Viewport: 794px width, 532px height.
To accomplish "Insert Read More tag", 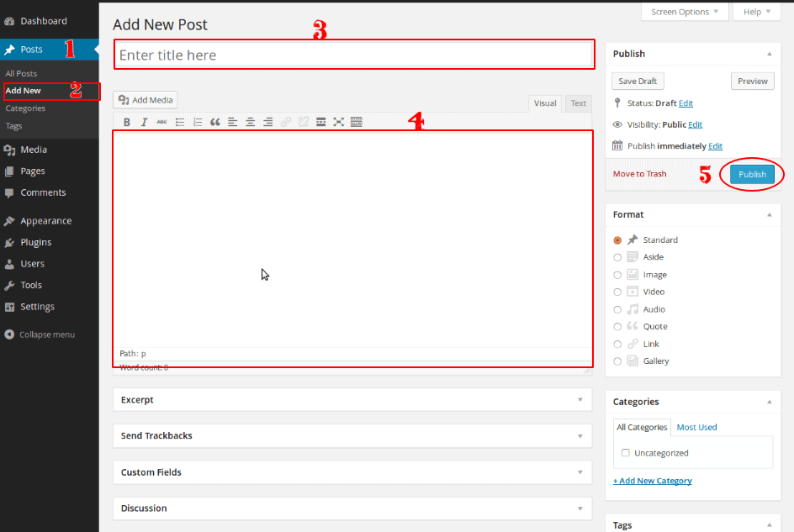I will [x=321, y=122].
